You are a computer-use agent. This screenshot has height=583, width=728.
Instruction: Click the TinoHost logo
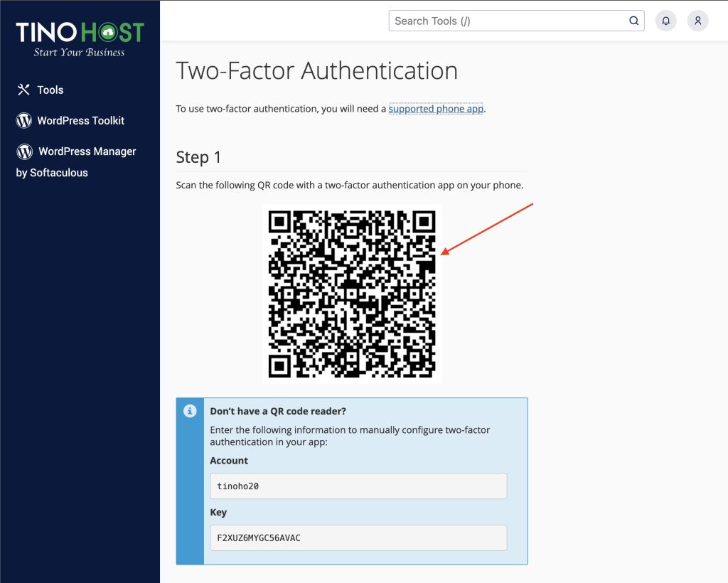pyautogui.click(x=80, y=39)
